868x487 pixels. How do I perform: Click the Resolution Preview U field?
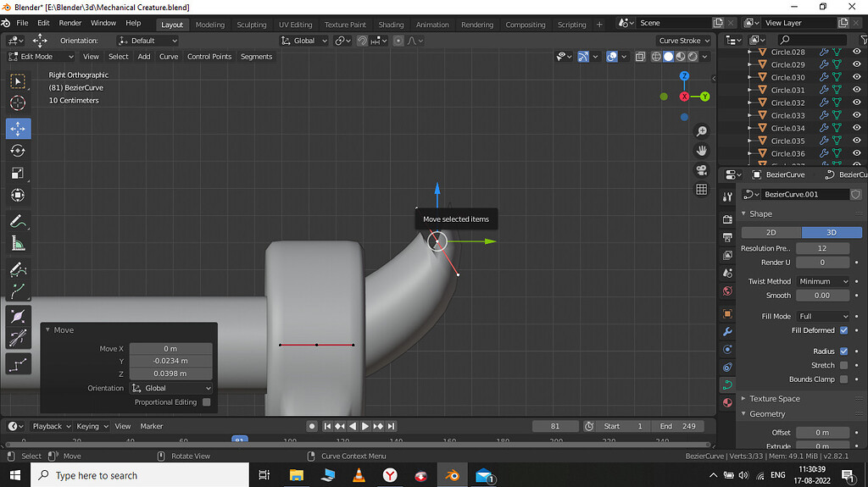(x=822, y=248)
